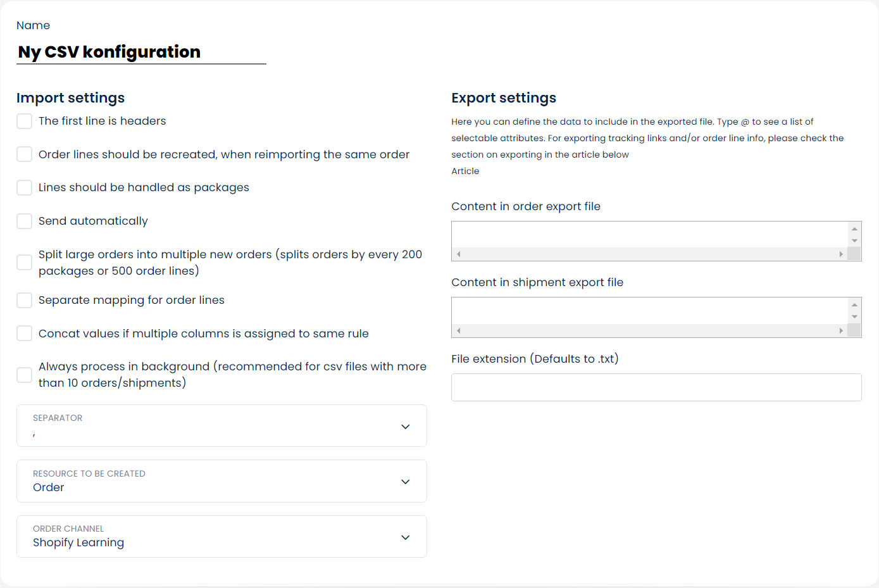Image resolution: width=879 pixels, height=588 pixels.
Task: Open the Separator dropdown
Action: click(x=221, y=426)
